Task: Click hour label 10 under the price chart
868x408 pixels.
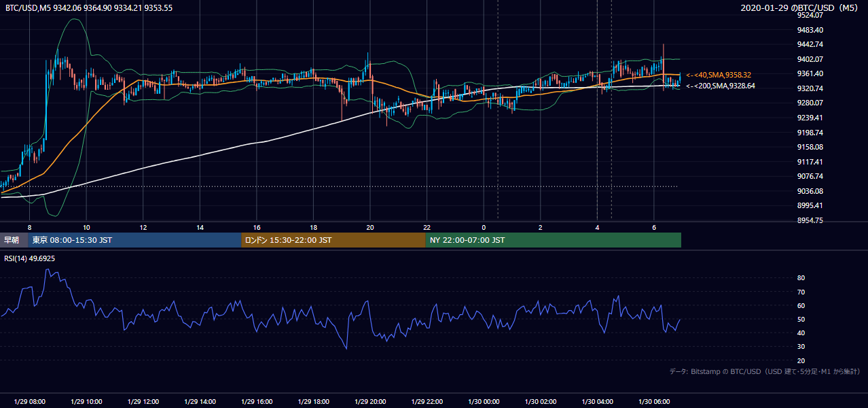Action: click(86, 227)
